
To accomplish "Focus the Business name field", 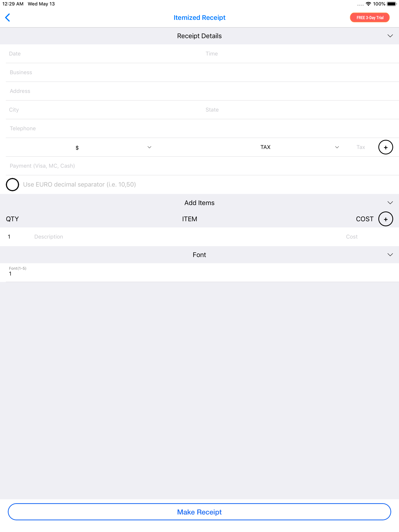I will coord(202,72).
